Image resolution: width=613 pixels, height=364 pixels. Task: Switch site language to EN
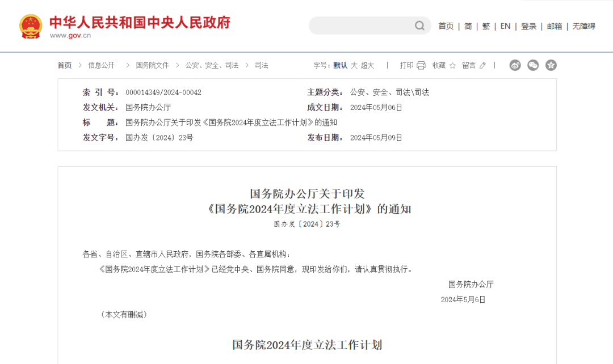click(505, 26)
